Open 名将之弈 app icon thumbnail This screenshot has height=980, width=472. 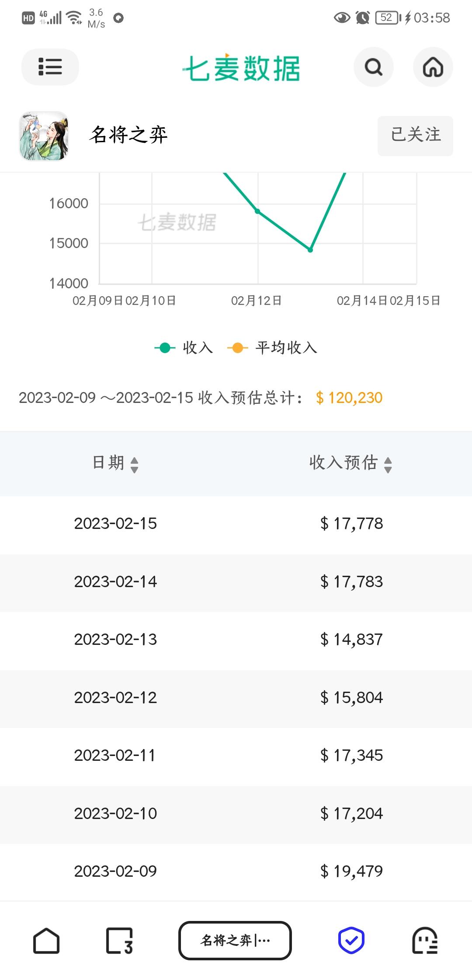pyautogui.click(x=44, y=136)
